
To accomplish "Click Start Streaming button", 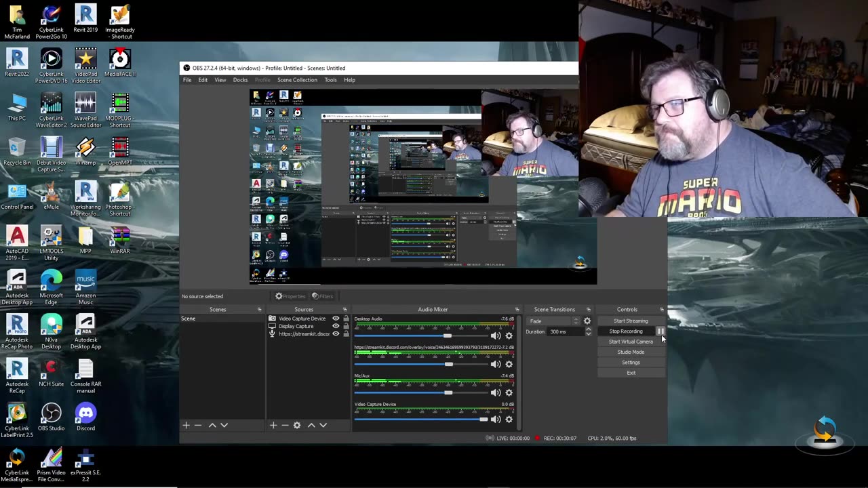I will click(631, 321).
